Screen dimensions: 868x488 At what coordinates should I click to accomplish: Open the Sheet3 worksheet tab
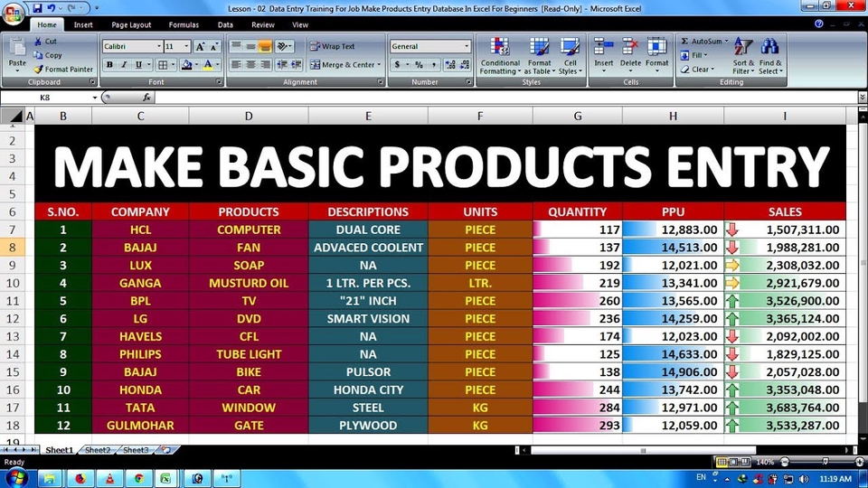pos(136,450)
